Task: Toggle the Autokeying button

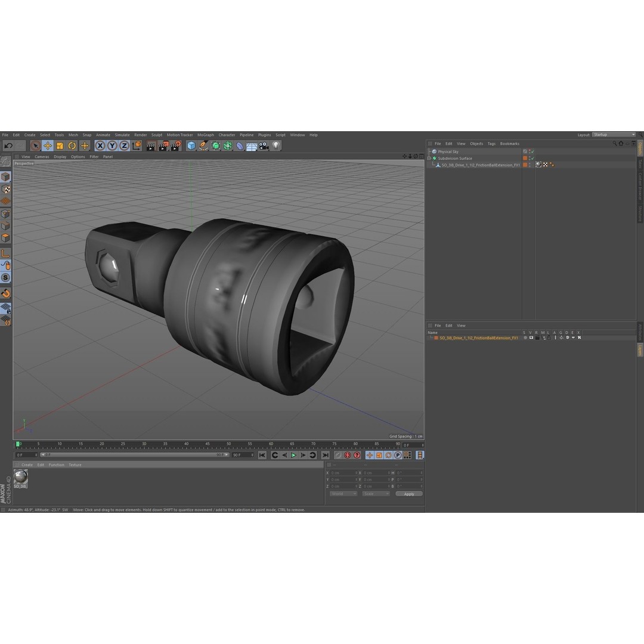Action: pyautogui.click(x=348, y=455)
